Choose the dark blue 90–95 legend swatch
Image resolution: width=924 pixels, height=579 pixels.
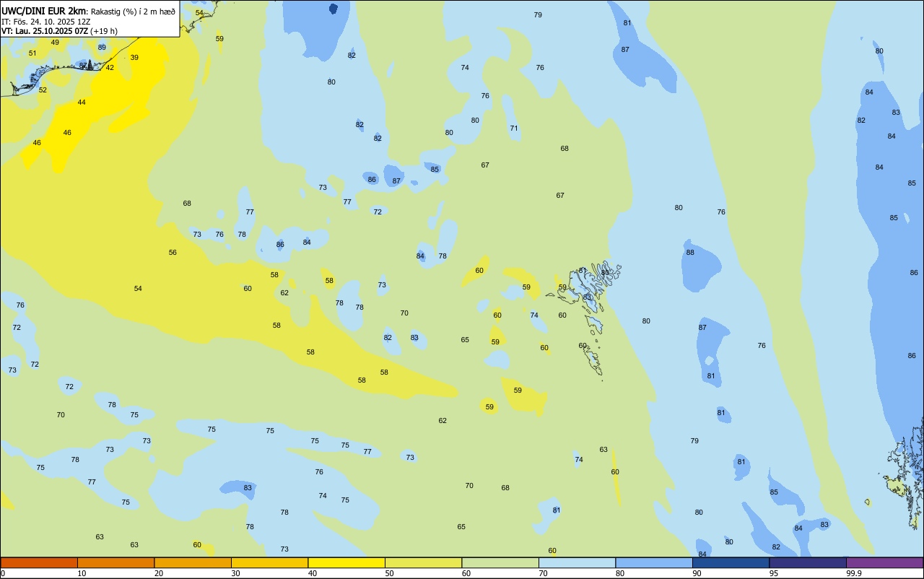point(731,562)
